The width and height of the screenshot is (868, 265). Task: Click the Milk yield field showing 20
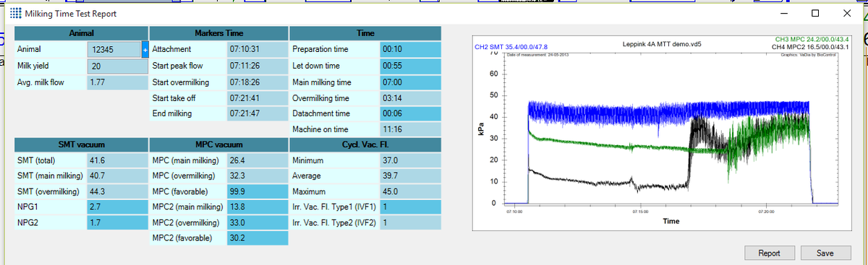click(x=117, y=66)
